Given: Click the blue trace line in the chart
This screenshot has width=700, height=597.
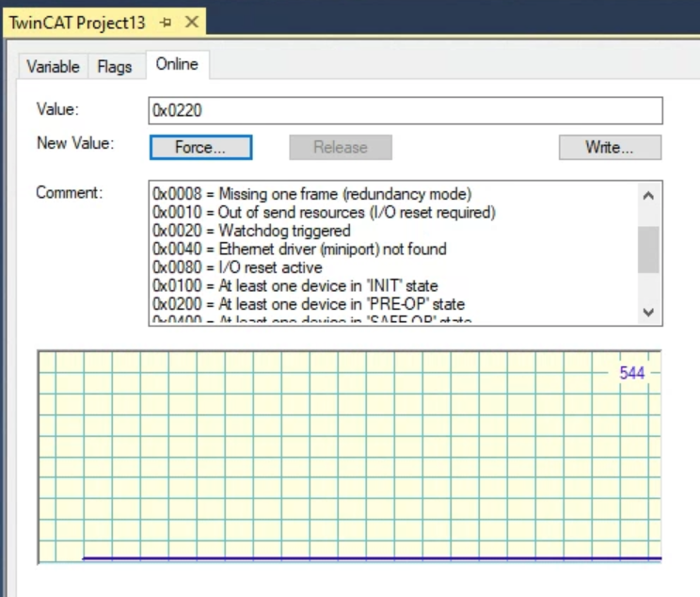Looking at the screenshot, I should (372, 558).
